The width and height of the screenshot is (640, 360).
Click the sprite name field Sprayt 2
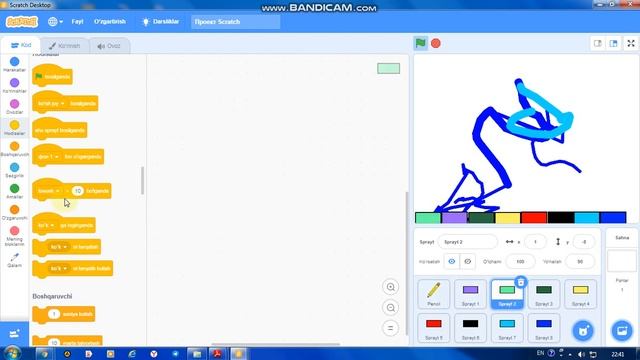coord(468,242)
